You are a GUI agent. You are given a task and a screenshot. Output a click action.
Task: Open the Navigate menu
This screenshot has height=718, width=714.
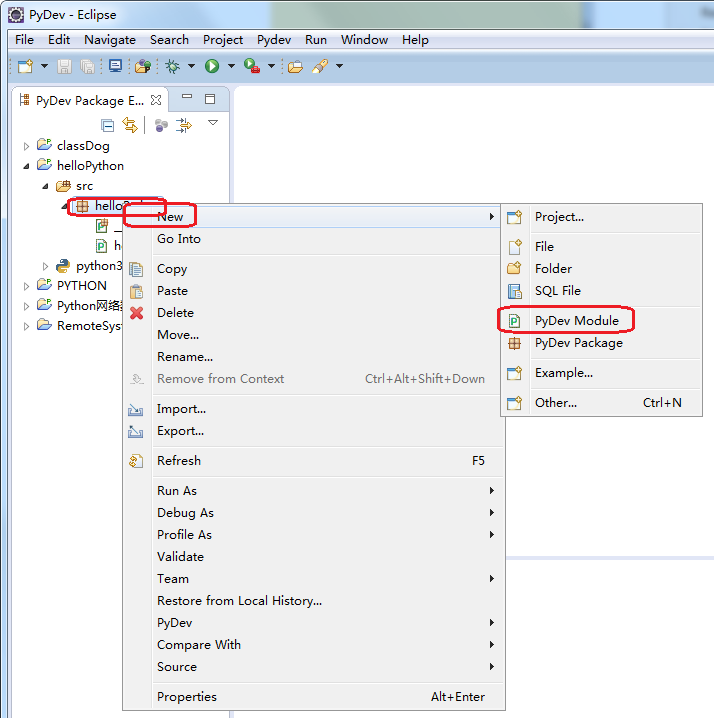110,40
